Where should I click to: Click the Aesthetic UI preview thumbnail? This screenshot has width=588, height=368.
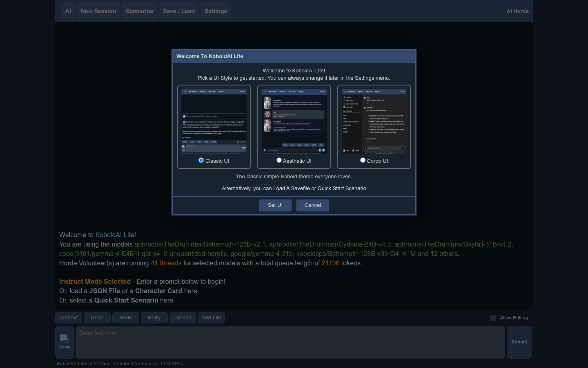coord(294,121)
